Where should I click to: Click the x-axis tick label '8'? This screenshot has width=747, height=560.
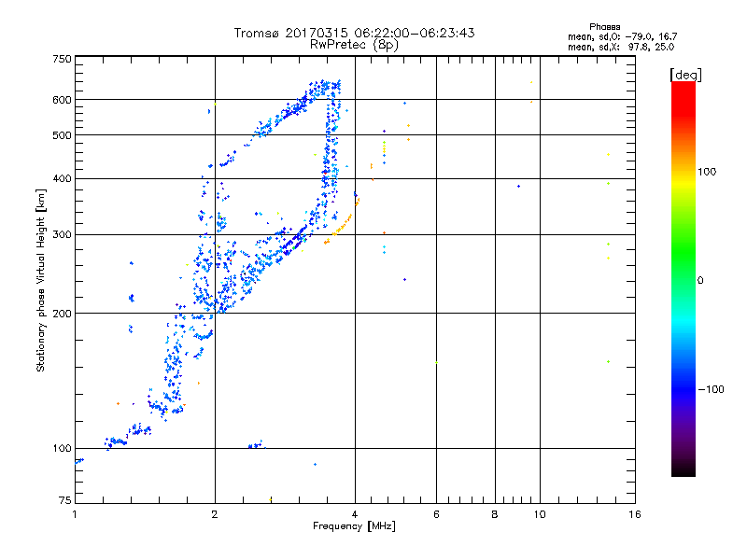click(x=495, y=514)
